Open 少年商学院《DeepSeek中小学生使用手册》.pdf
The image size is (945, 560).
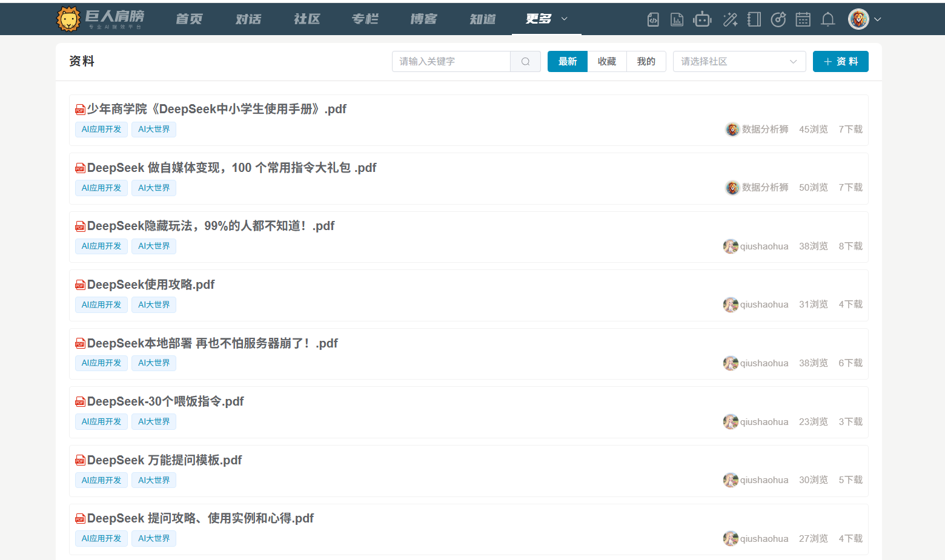(217, 109)
